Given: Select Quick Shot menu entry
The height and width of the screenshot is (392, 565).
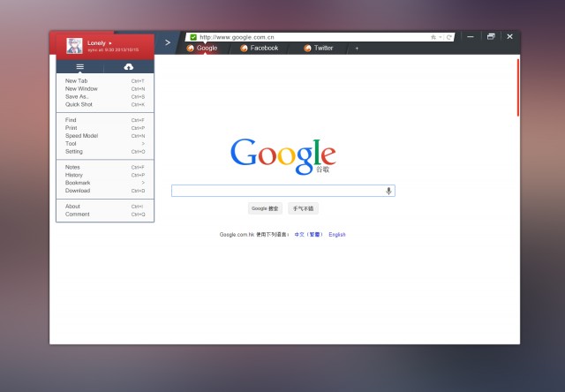Looking at the screenshot, I should pos(105,104).
